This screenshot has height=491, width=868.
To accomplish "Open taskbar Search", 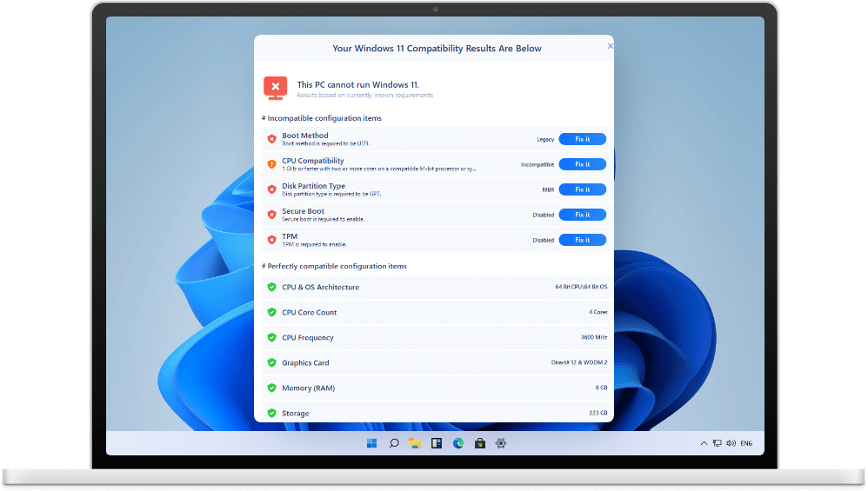I will 394,443.
